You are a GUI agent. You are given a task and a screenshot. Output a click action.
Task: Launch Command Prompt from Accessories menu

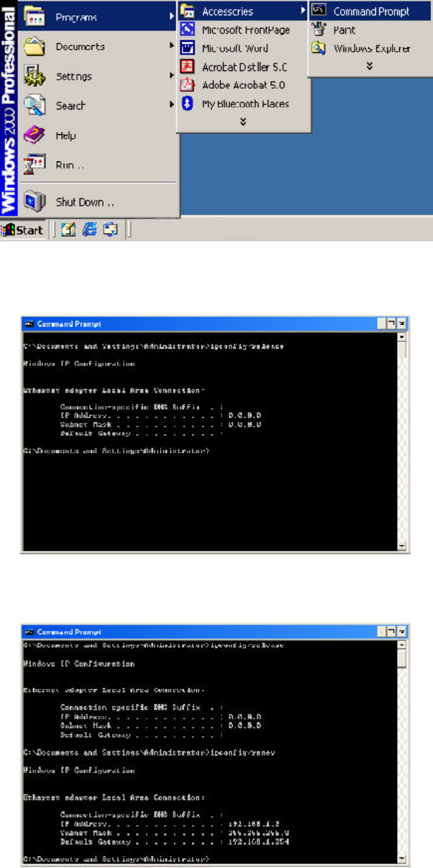pyautogui.click(x=369, y=11)
